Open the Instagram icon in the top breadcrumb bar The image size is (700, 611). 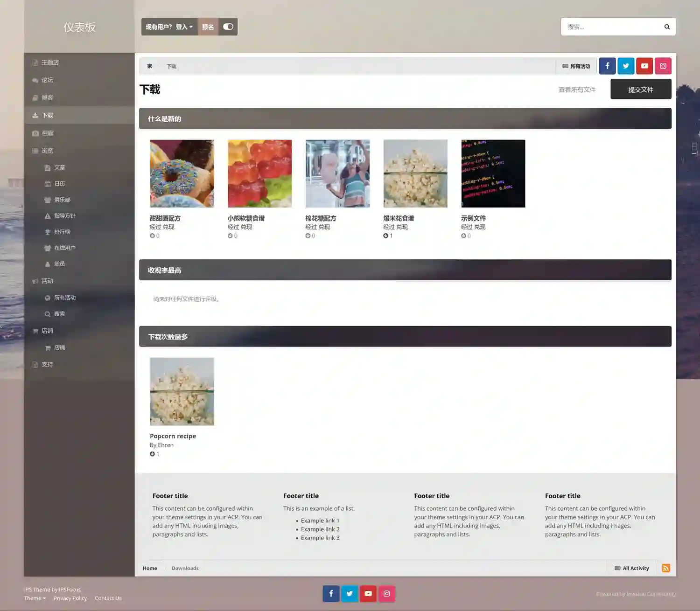[x=663, y=66]
